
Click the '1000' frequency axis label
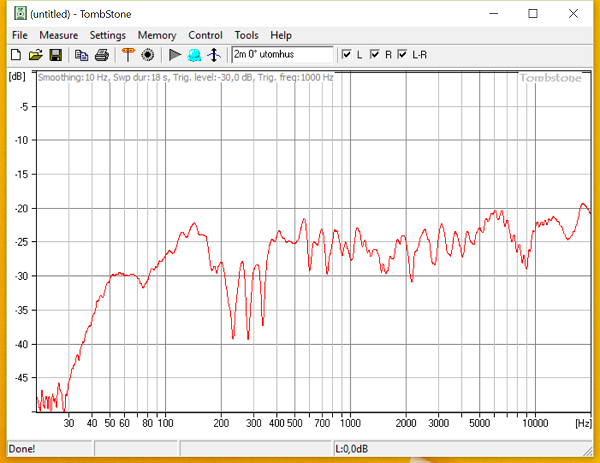[350, 423]
